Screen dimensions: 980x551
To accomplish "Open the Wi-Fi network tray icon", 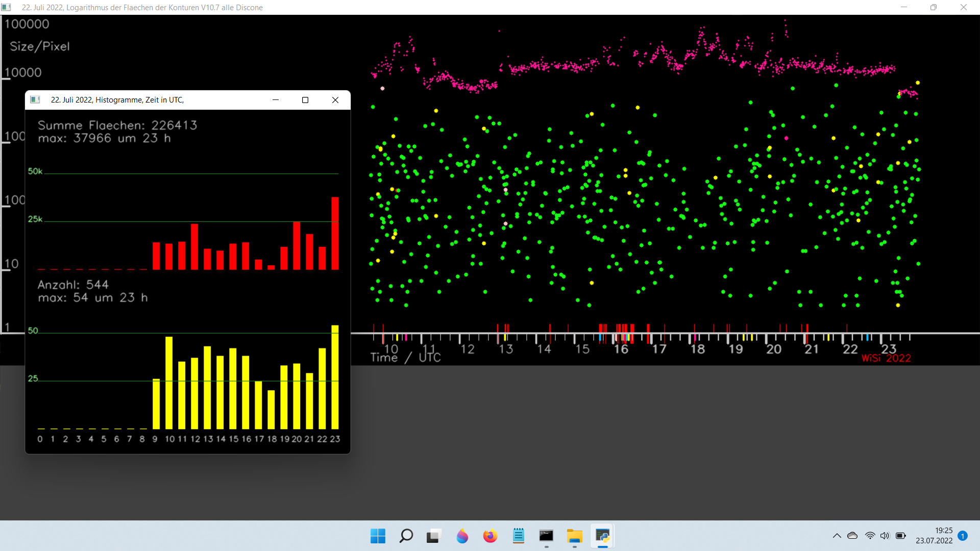I will click(x=870, y=536).
